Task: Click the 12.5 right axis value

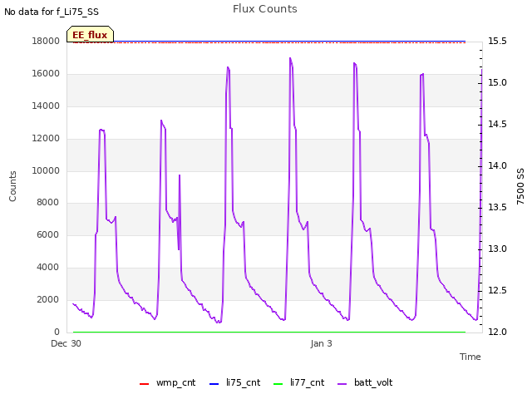Action: pos(497,290)
